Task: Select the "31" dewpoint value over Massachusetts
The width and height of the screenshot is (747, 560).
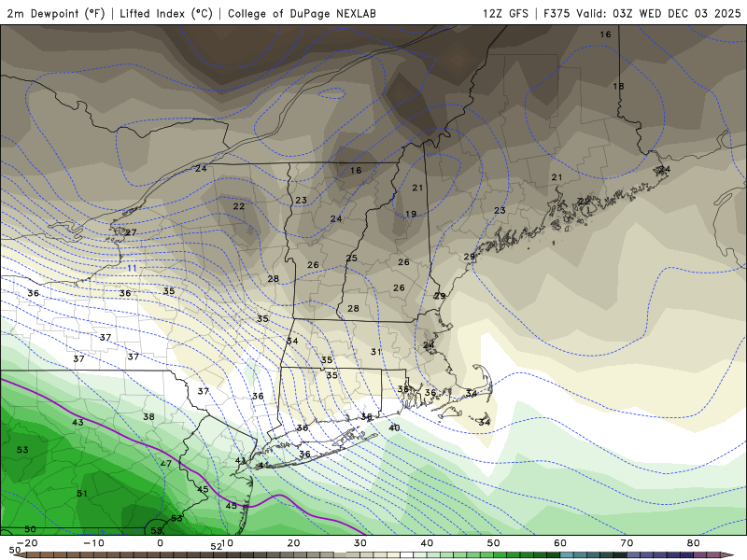Action: (x=376, y=352)
